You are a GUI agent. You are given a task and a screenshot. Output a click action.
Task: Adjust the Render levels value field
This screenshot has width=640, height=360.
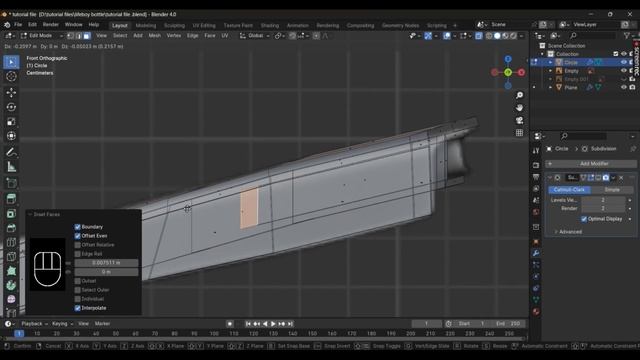[603, 209]
